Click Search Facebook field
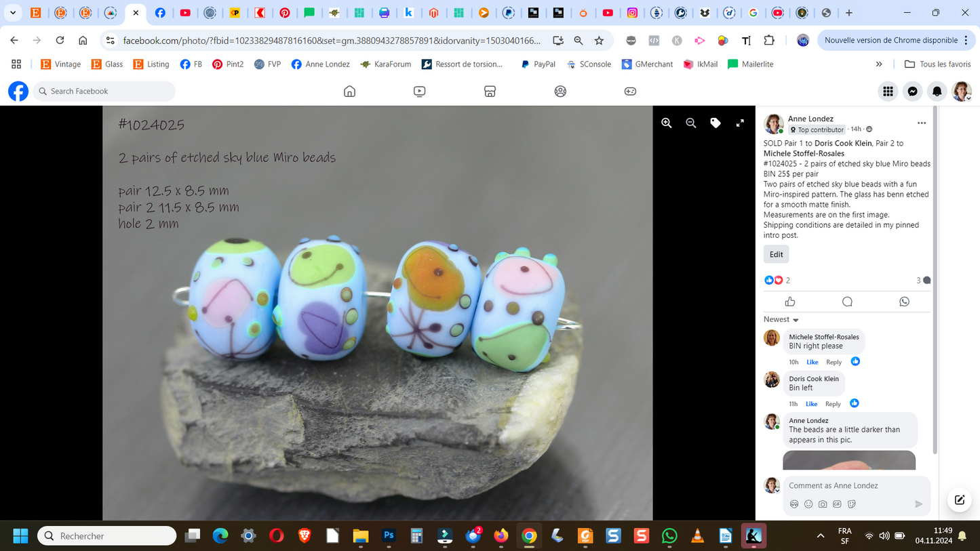This screenshot has width=980, height=551. [x=104, y=91]
